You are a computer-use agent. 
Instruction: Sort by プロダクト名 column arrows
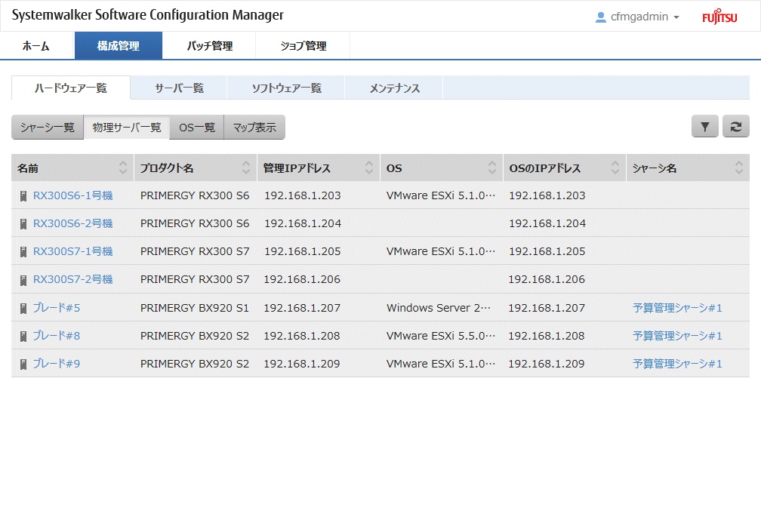(246, 168)
